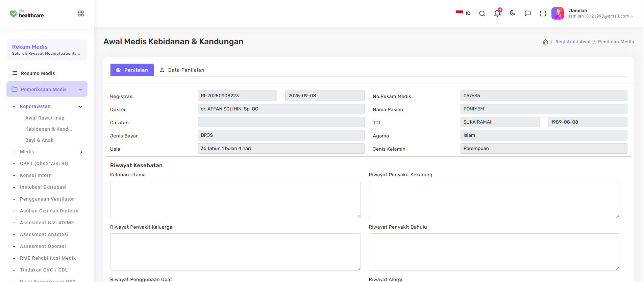Viewport: 644px width, 282px height.
Task: Switch to the Data Penilaian tab
Action: coord(182,70)
